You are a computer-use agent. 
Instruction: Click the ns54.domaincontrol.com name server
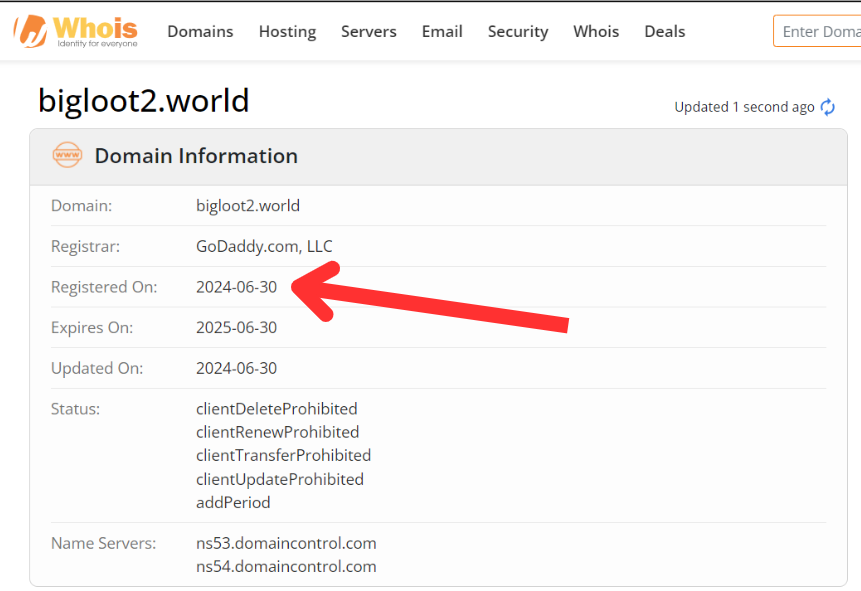pyautogui.click(x=286, y=566)
